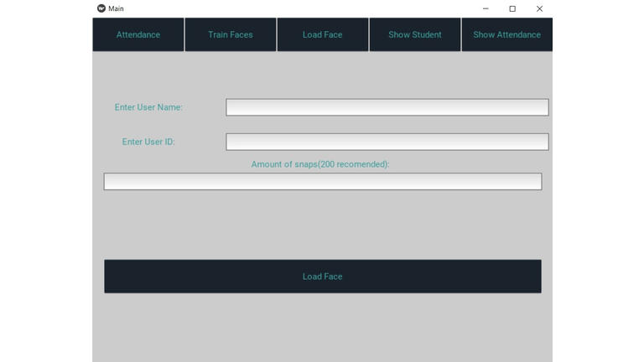Switch to the Train Faces tab
The image size is (644, 362).
coord(231,34)
